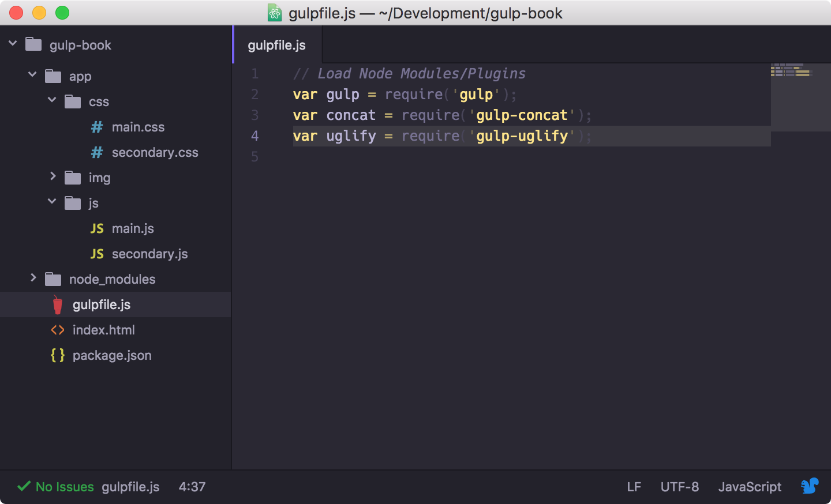Image resolution: width=831 pixels, height=504 pixels.
Task: Place cursor on the 'gulp-concat' string
Action: 522,115
